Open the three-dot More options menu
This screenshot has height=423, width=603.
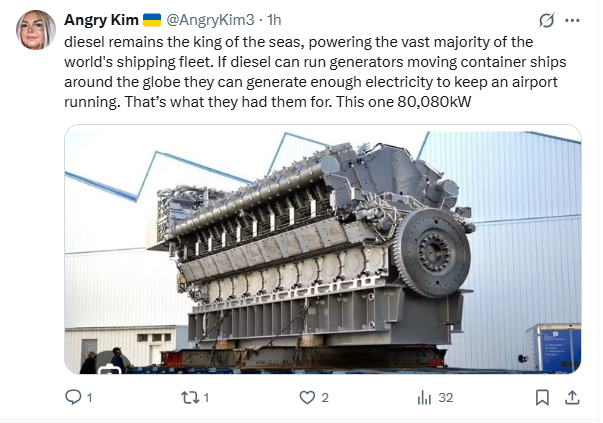point(572,20)
